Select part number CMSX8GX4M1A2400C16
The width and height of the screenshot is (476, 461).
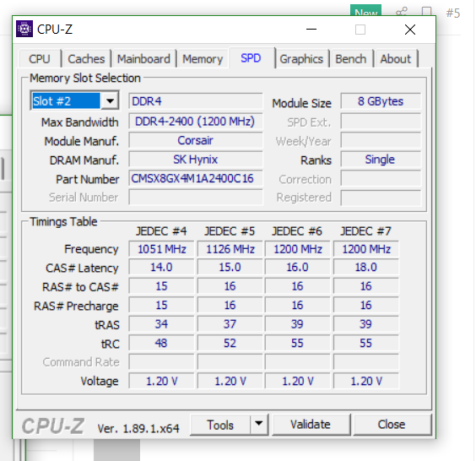(196, 178)
